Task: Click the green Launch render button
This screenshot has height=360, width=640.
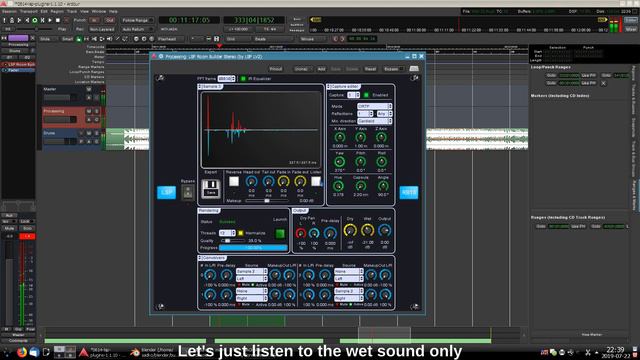Action: click(280, 233)
